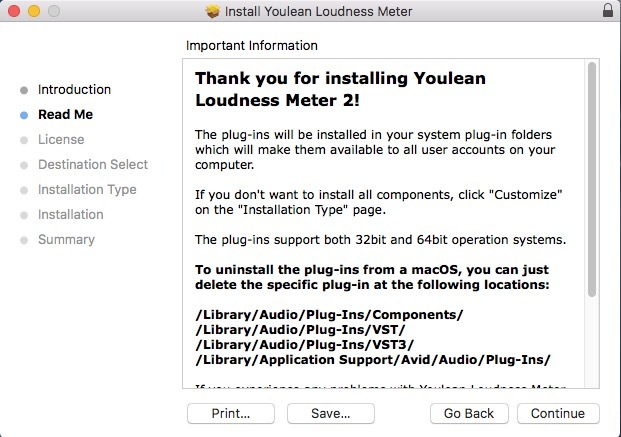Image resolution: width=621 pixels, height=437 pixels.
Task: Select the Introduction step label
Action: pos(74,90)
